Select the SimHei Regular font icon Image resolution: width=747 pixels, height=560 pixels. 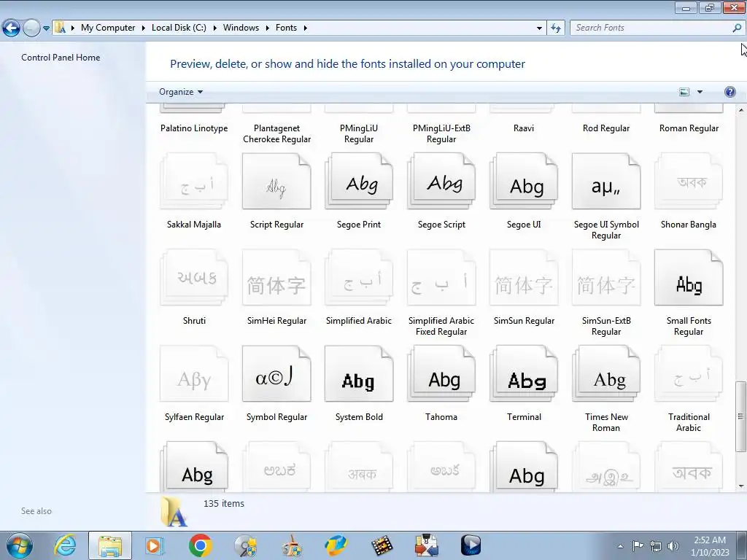point(276,278)
